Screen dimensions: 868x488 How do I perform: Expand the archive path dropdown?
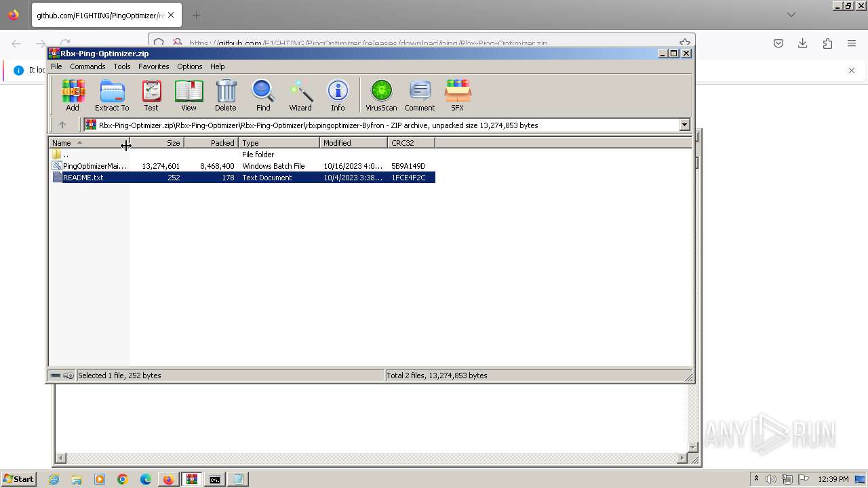tap(684, 125)
